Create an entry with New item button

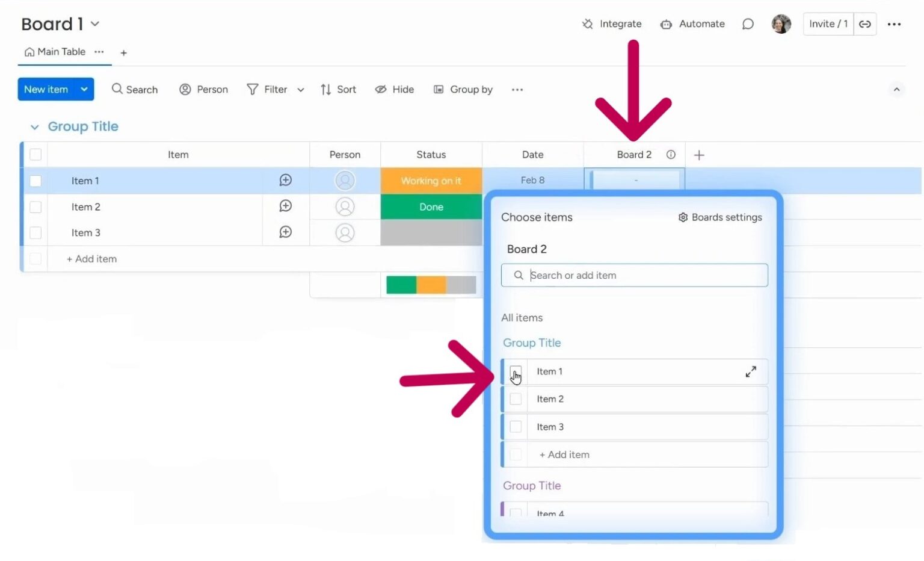point(46,89)
